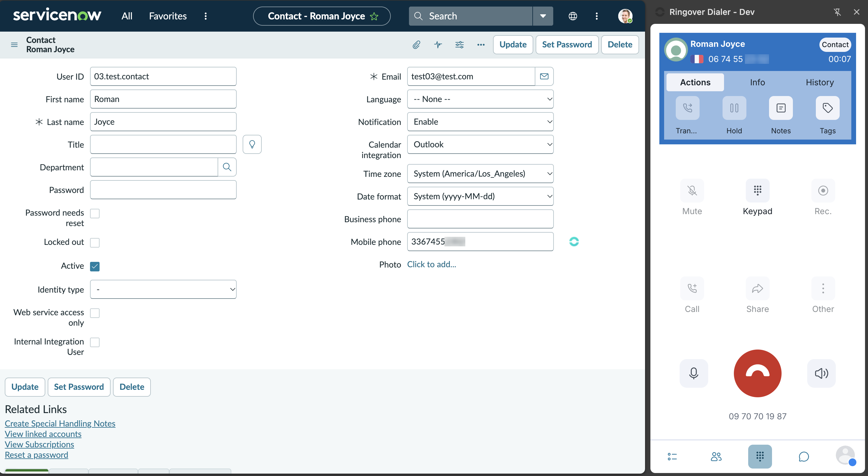Switch to the Info tab in dialer

[757, 82]
